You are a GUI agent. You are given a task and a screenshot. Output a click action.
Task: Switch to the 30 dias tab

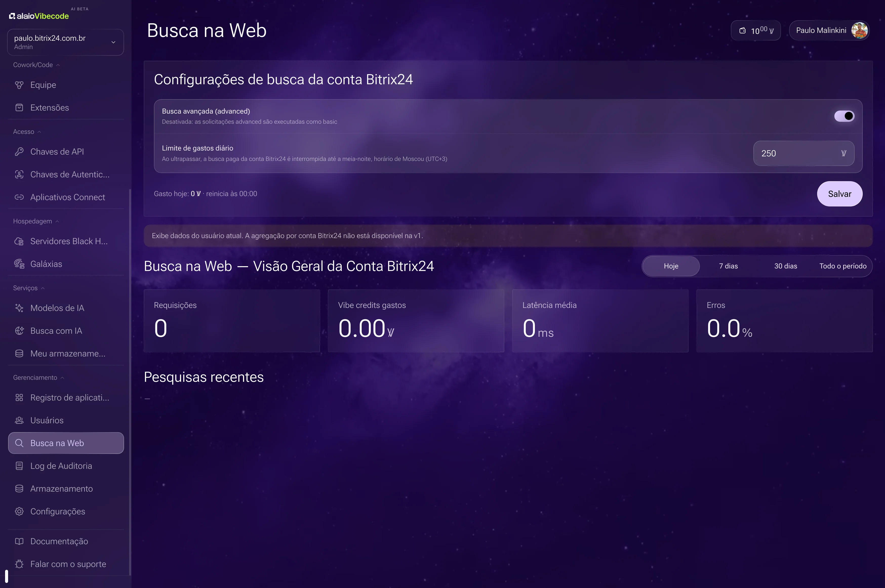click(786, 266)
